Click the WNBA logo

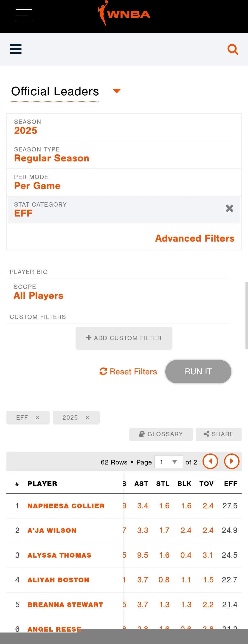[x=124, y=14]
